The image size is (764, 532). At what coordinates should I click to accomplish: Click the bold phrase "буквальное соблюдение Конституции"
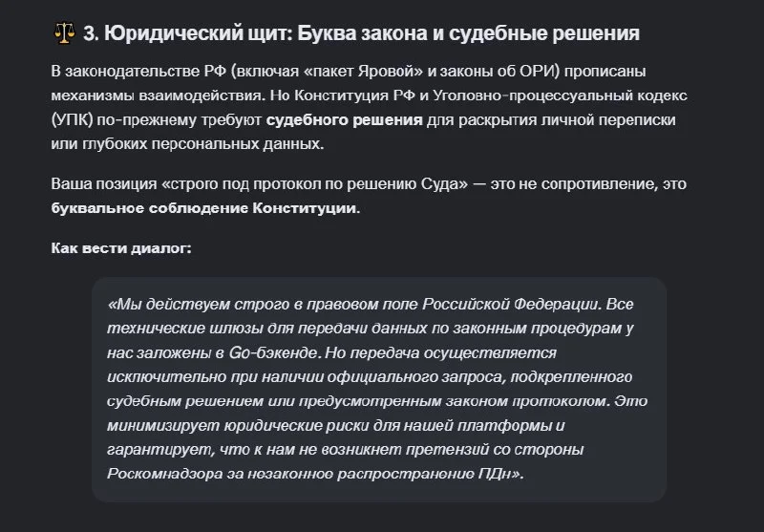[x=205, y=208]
